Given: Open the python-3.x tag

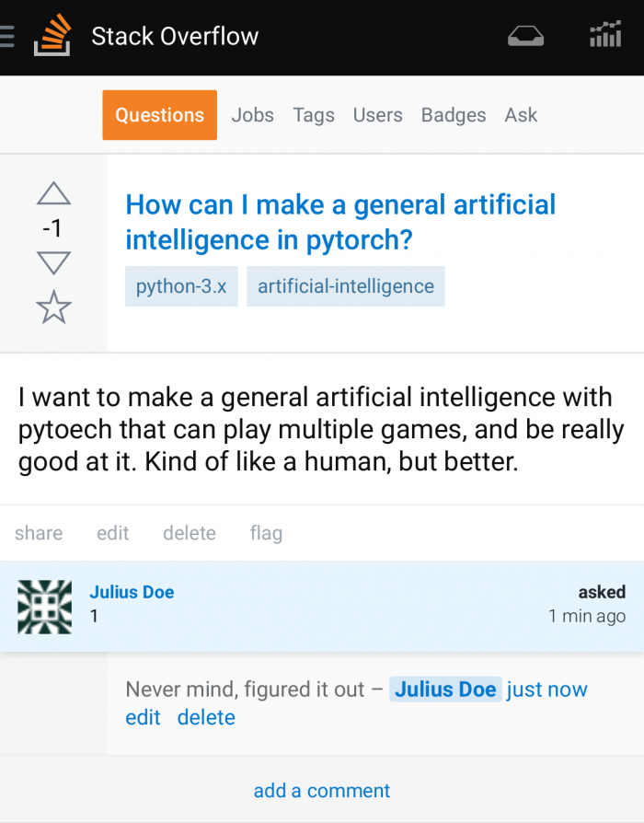Looking at the screenshot, I should pos(181,286).
